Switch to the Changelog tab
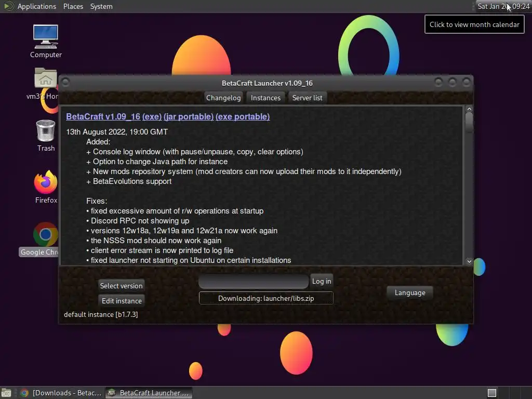The width and height of the screenshot is (532, 399). point(223,98)
